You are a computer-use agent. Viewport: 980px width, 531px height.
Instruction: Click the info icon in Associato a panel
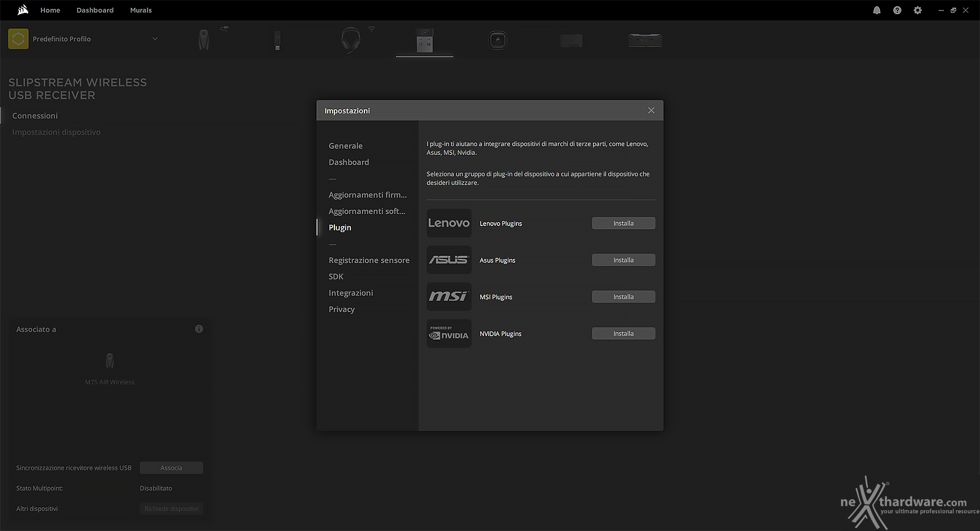pos(199,329)
